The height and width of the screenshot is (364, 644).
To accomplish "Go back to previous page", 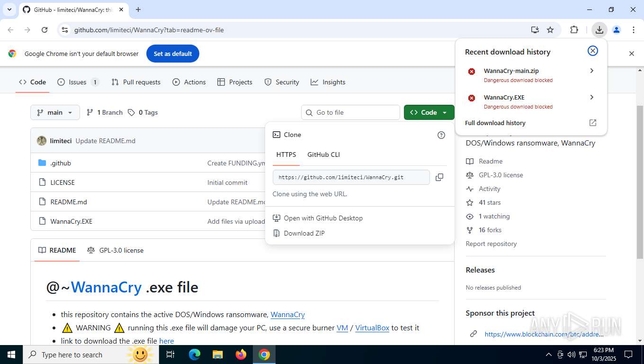I will [x=10, y=30].
